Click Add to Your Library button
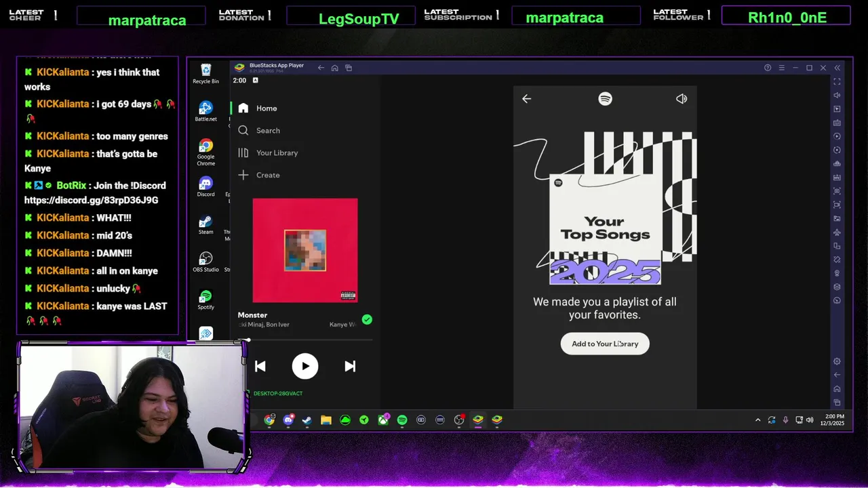This screenshot has width=868, height=488. tap(605, 344)
